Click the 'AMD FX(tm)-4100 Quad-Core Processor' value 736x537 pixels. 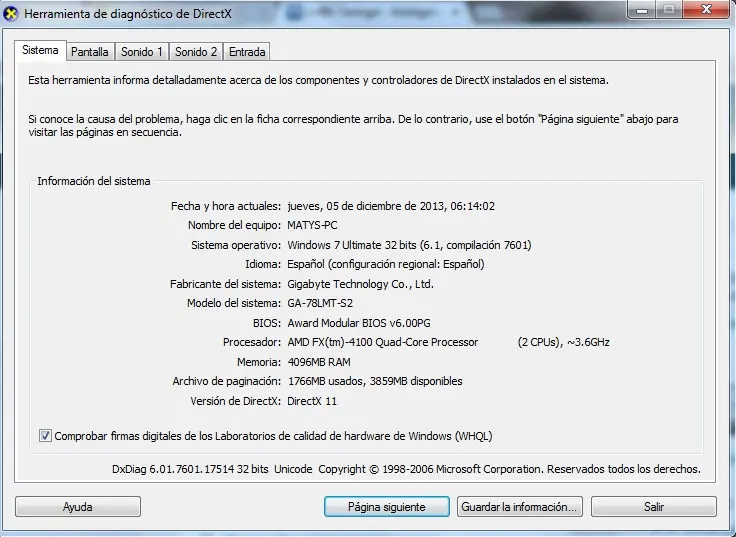pyautogui.click(x=383, y=342)
